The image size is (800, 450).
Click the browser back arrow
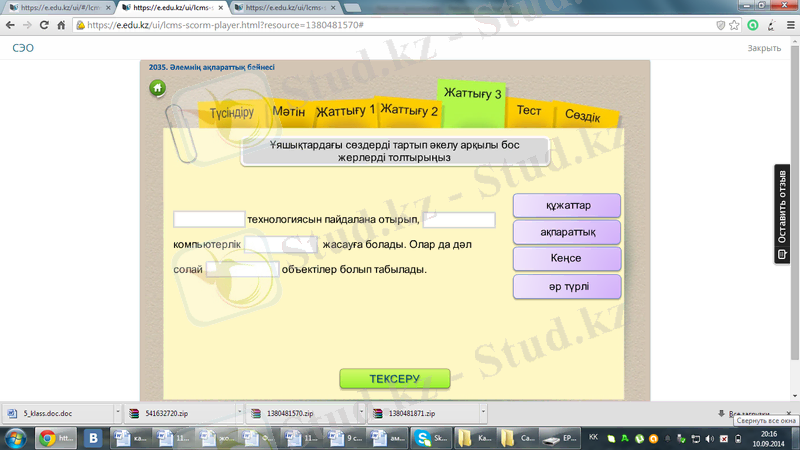(10, 25)
